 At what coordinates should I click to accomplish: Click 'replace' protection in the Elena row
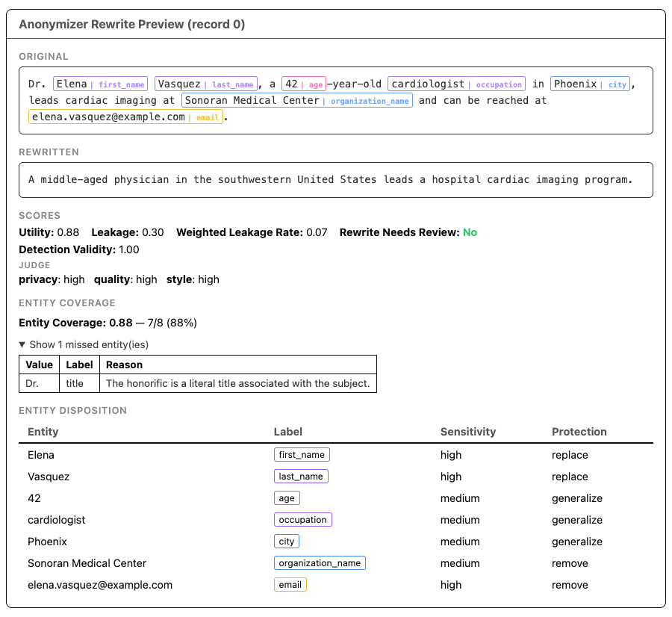click(570, 455)
